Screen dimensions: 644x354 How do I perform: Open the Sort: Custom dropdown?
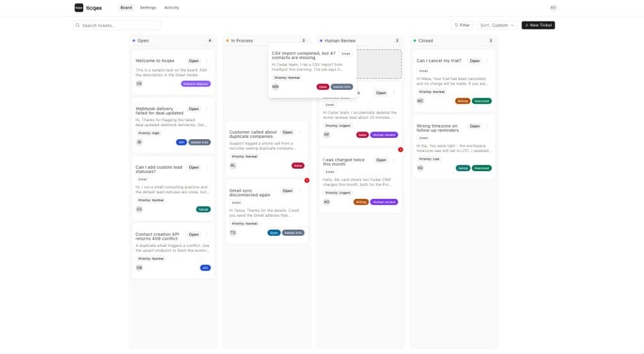(x=497, y=25)
